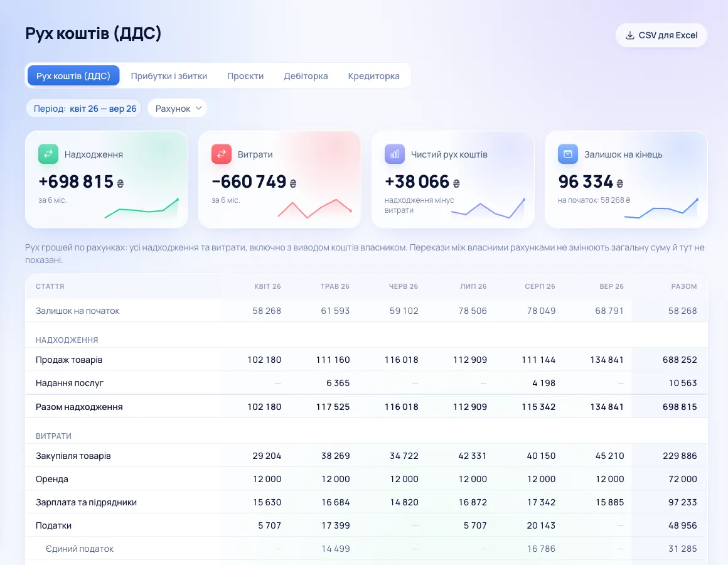Go to the Дебіторка tab

point(306,76)
